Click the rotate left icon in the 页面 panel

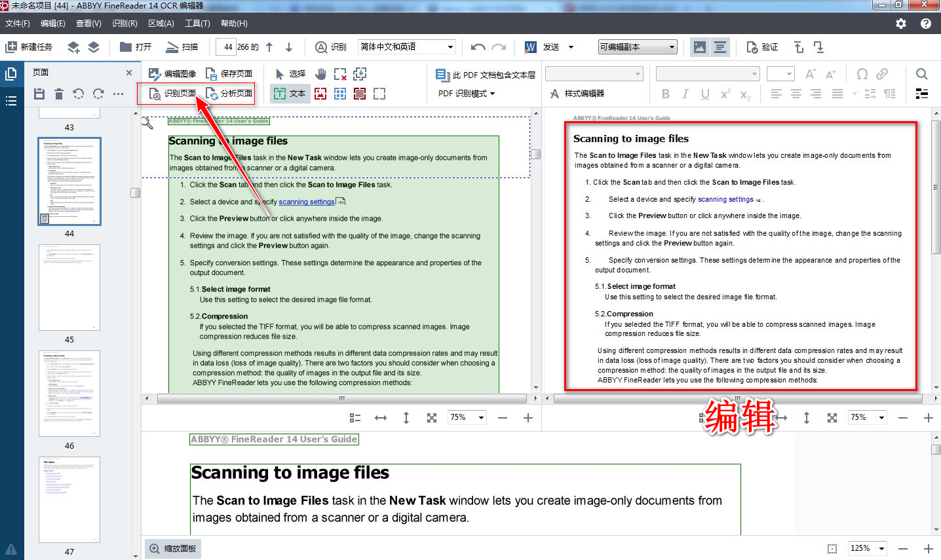point(79,94)
